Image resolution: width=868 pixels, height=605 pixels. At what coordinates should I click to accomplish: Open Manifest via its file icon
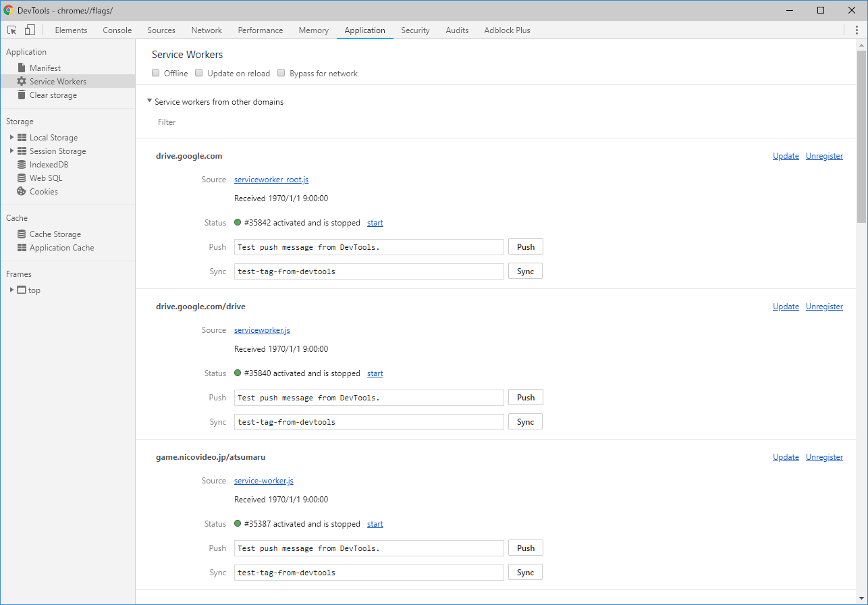coord(22,68)
